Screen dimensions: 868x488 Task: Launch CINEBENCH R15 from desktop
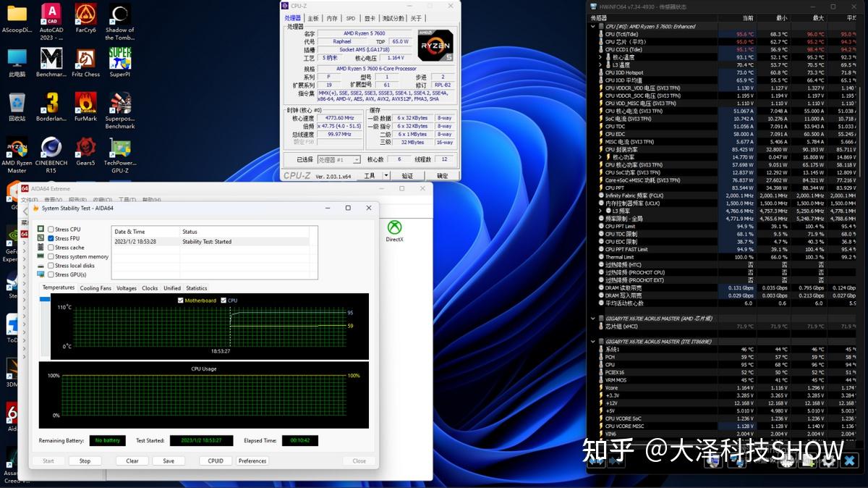pyautogui.click(x=51, y=155)
